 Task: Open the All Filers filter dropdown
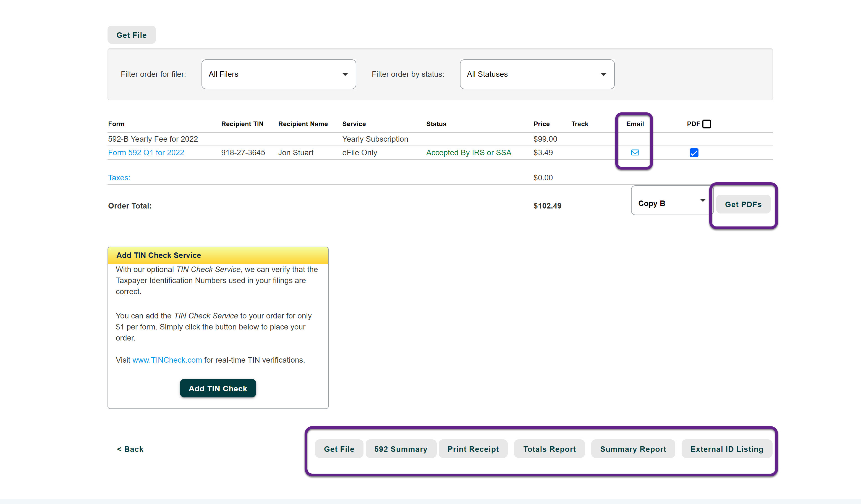coord(278,74)
